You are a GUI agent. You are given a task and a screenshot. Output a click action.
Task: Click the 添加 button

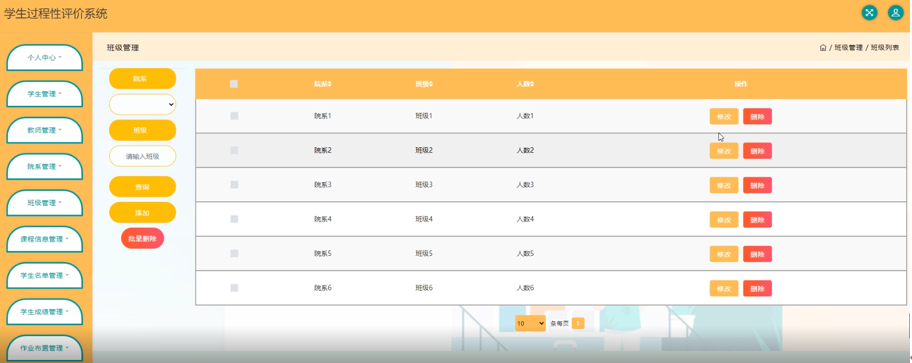click(x=142, y=212)
